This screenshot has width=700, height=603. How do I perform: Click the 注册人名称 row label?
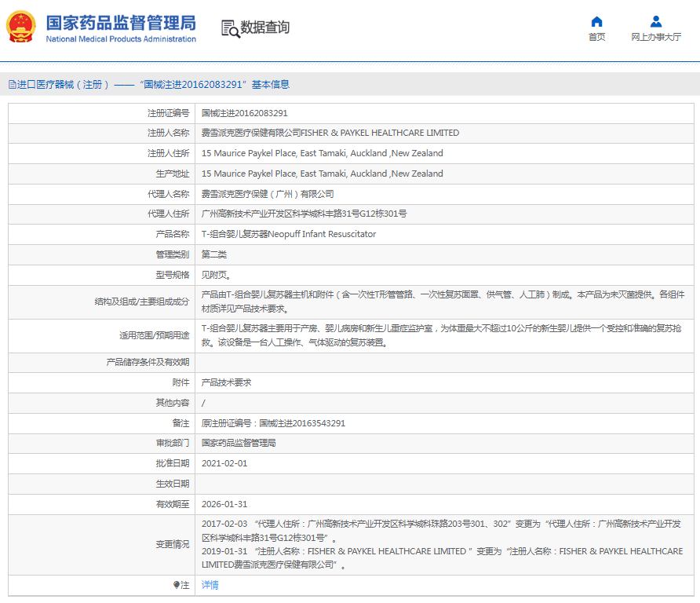[x=168, y=133]
